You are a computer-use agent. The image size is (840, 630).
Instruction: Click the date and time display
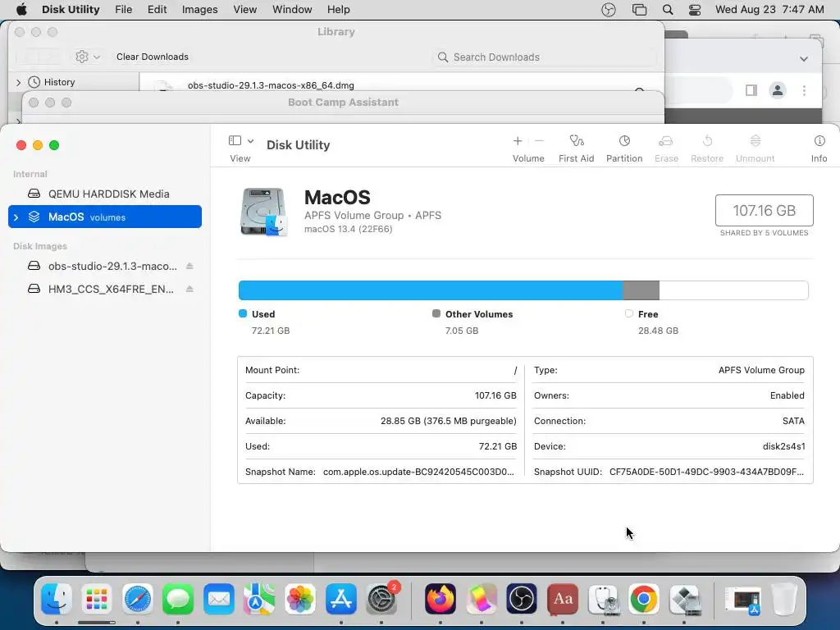[x=769, y=10]
